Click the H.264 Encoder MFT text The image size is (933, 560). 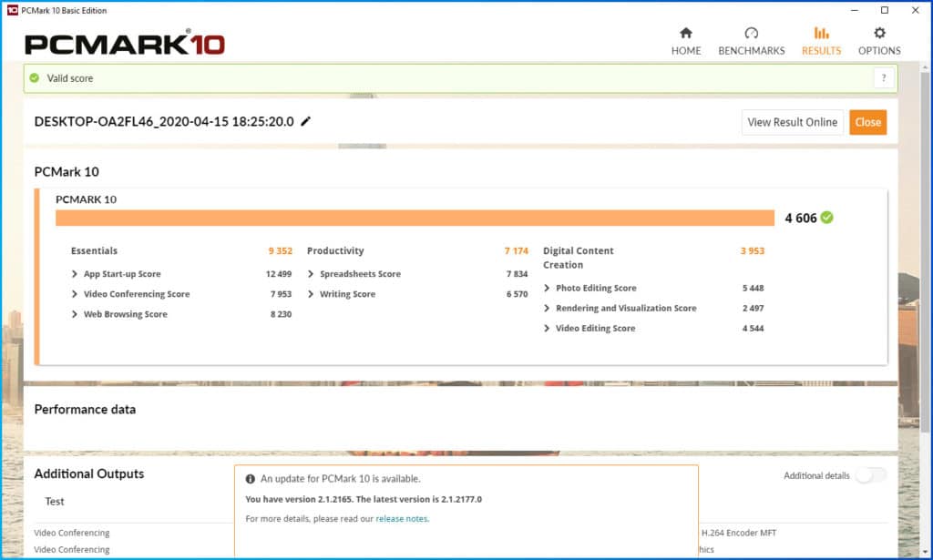tap(739, 533)
